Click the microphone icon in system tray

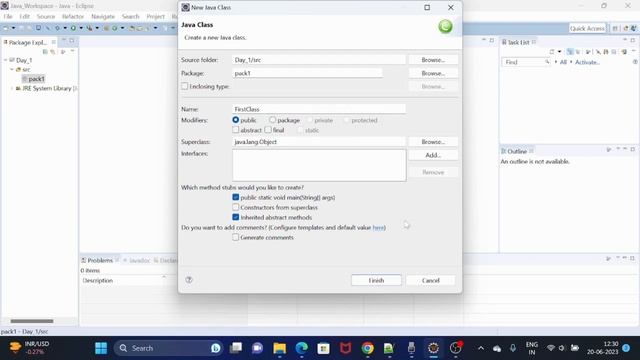513,348
